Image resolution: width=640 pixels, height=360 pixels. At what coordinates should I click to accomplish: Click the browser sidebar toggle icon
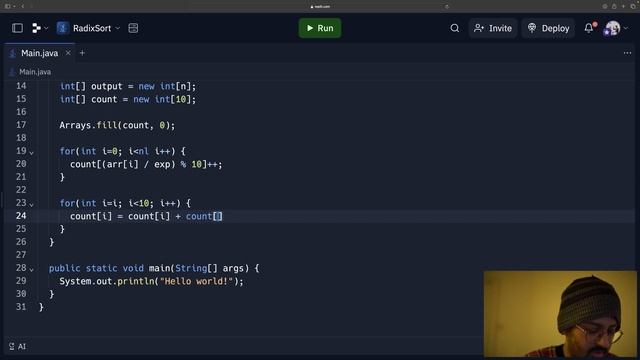[x=7, y=7]
